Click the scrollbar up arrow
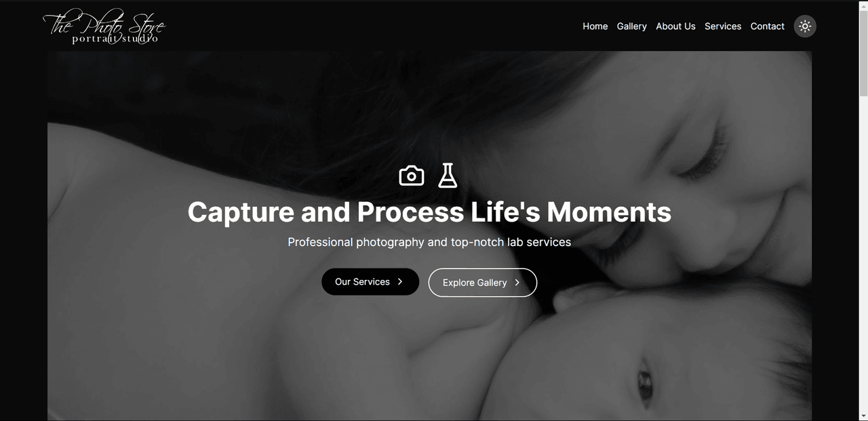The height and width of the screenshot is (421, 868). (863, 5)
